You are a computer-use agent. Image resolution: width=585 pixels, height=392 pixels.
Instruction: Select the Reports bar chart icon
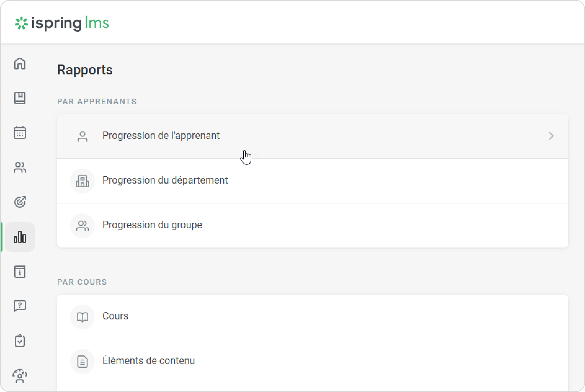(x=20, y=237)
